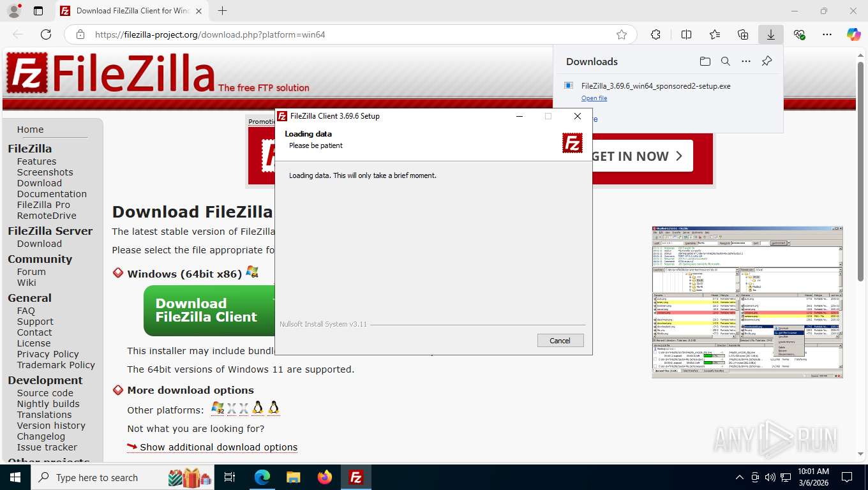Image resolution: width=868 pixels, height=490 pixels.
Task: Click the address bar URL field
Action: [351, 34]
